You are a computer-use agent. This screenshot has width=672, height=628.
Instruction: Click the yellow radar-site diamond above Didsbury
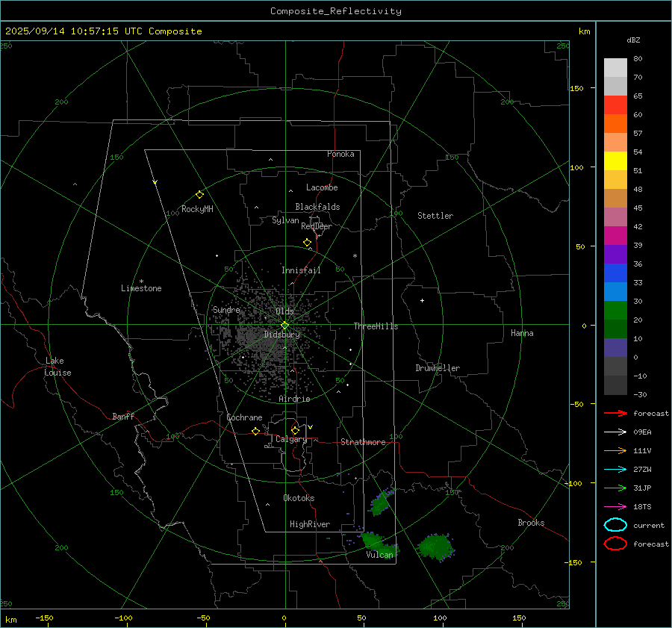284,326
